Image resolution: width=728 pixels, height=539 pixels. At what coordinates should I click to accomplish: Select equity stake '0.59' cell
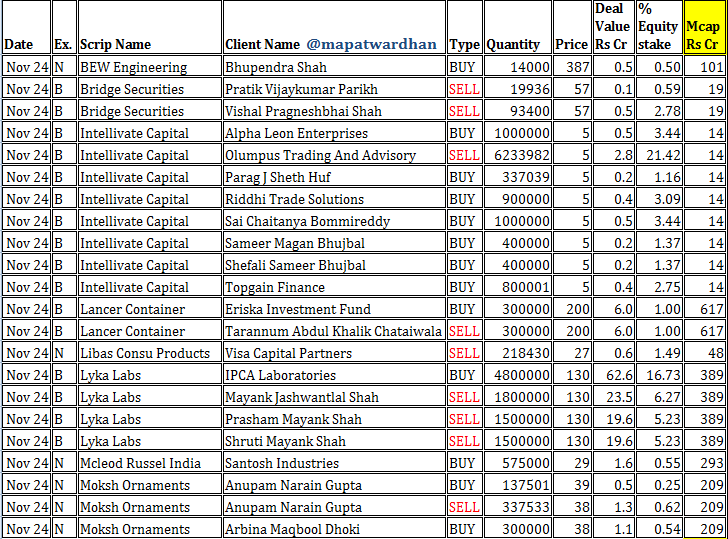[x=659, y=89]
